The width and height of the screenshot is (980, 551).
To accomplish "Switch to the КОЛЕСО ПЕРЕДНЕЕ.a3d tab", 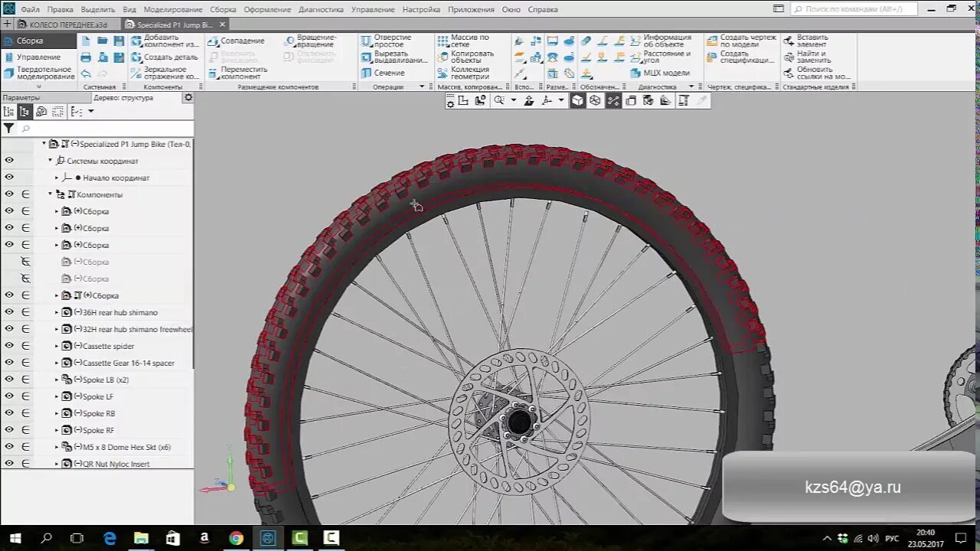I will [68, 24].
